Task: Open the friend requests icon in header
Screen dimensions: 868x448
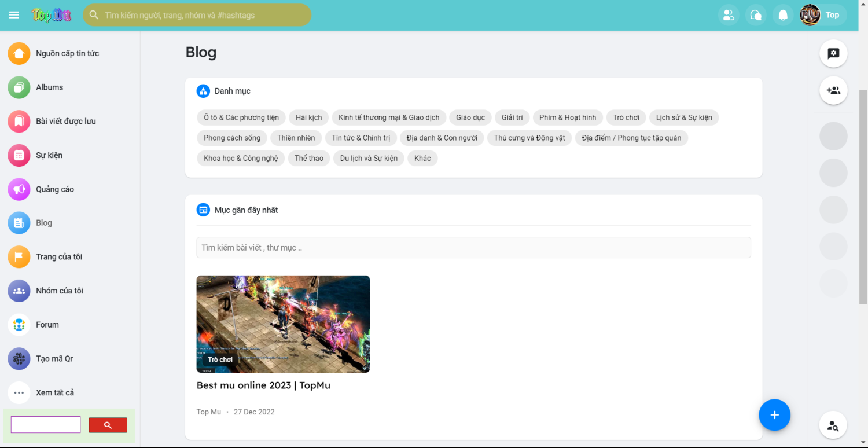Action: (x=729, y=15)
